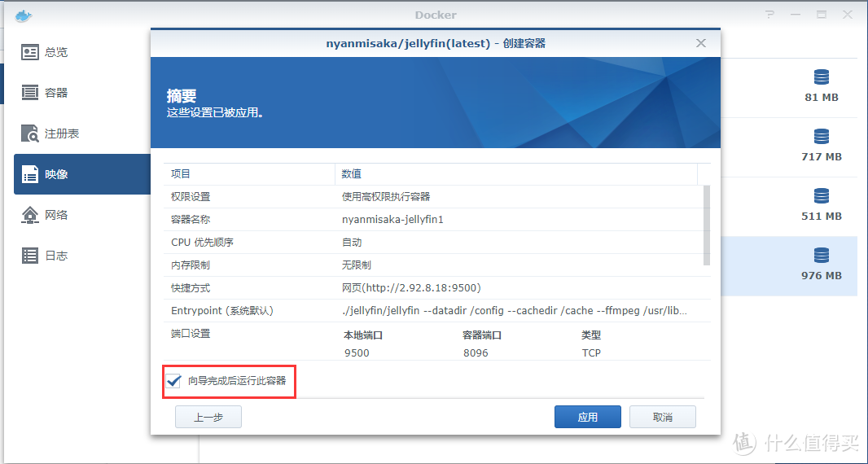Click 取消 cancel button
The width and height of the screenshot is (868, 464).
(663, 417)
